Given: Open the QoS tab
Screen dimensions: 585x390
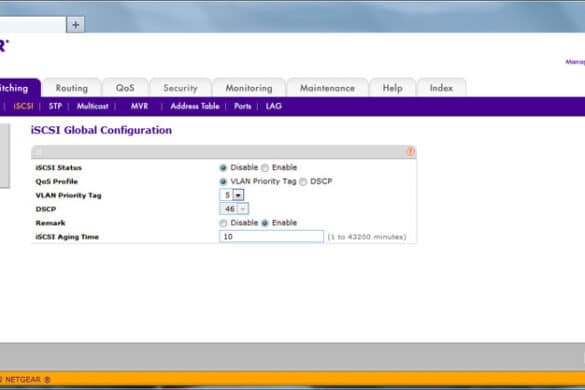Looking at the screenshot, I should (125, 88).
